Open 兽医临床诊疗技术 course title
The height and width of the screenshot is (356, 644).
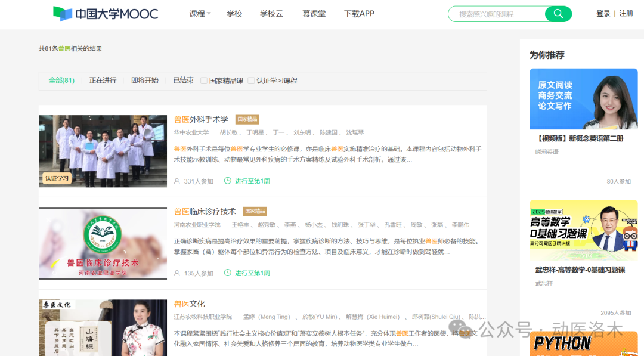[205, 212]
